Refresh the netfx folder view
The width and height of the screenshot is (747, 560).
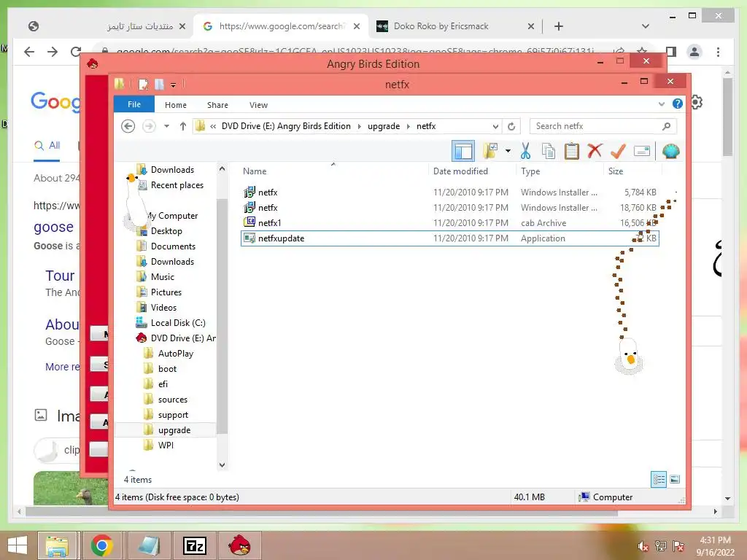point(511,126)
